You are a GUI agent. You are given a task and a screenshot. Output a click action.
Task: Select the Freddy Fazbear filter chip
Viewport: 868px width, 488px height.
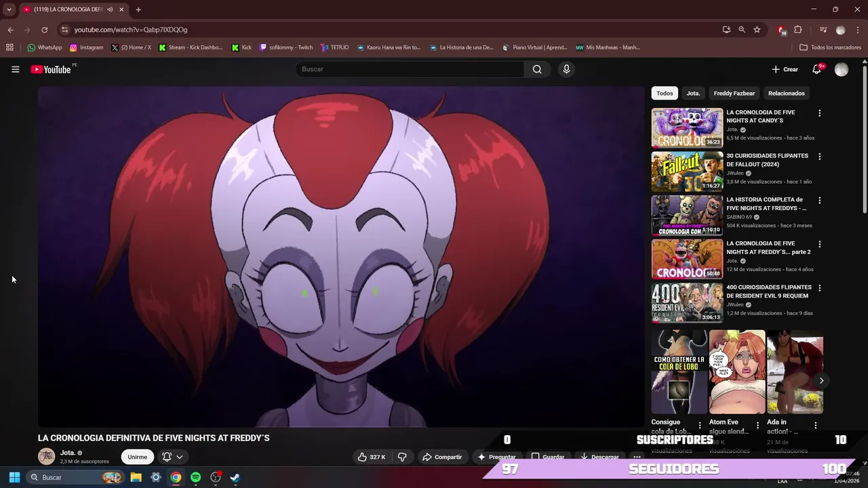pos(734,93)
